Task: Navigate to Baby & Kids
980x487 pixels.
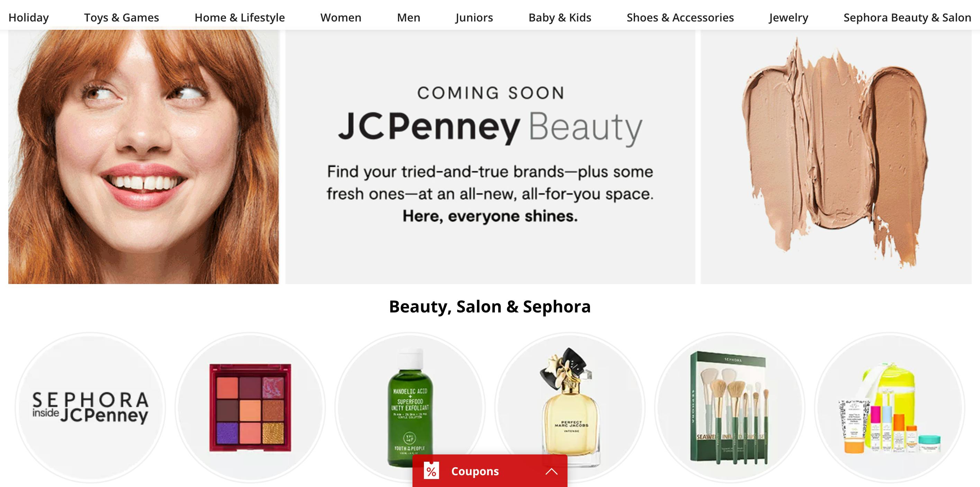Action: [560, 18]
